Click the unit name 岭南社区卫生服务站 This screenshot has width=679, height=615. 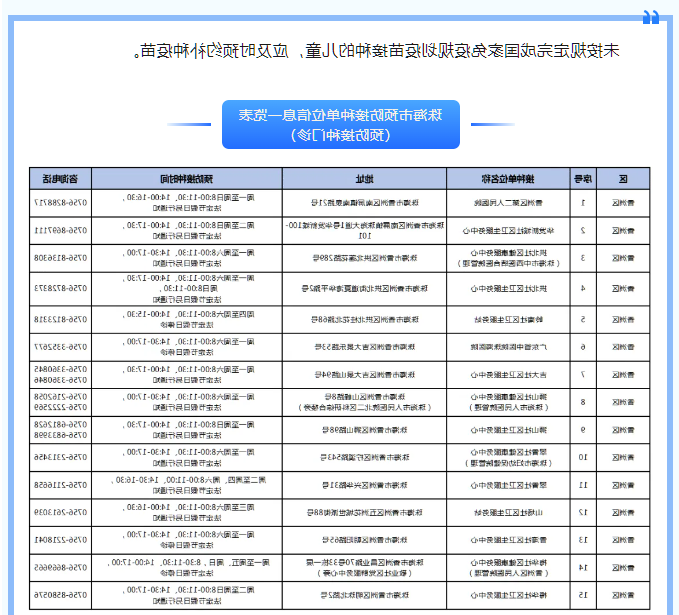(508, 320)
